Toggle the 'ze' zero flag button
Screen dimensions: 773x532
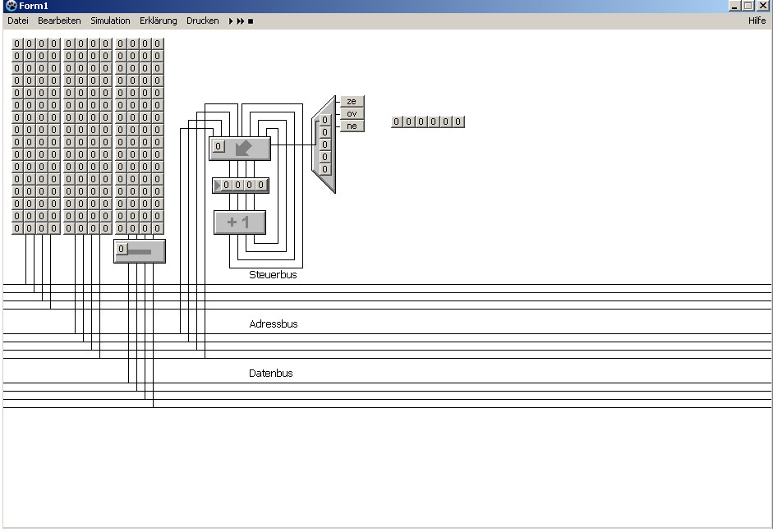[352, 102]
